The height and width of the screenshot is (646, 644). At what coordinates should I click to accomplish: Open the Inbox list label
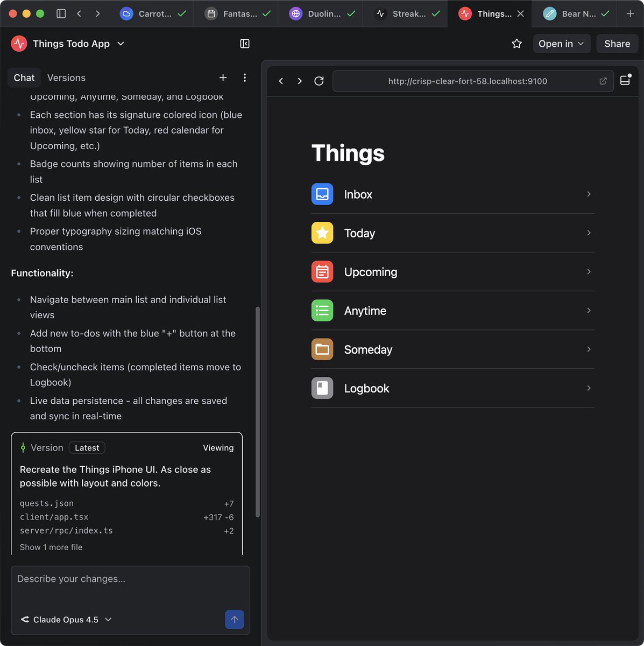358,194
